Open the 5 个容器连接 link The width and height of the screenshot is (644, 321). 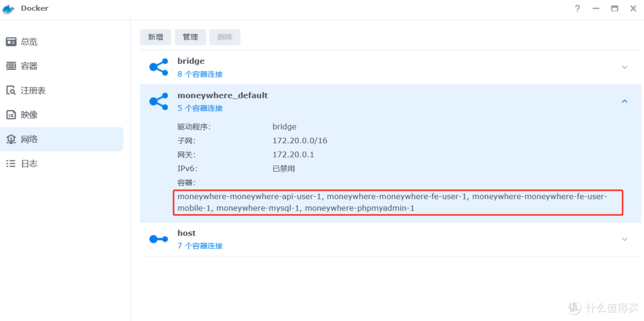[x=200, y=108]
